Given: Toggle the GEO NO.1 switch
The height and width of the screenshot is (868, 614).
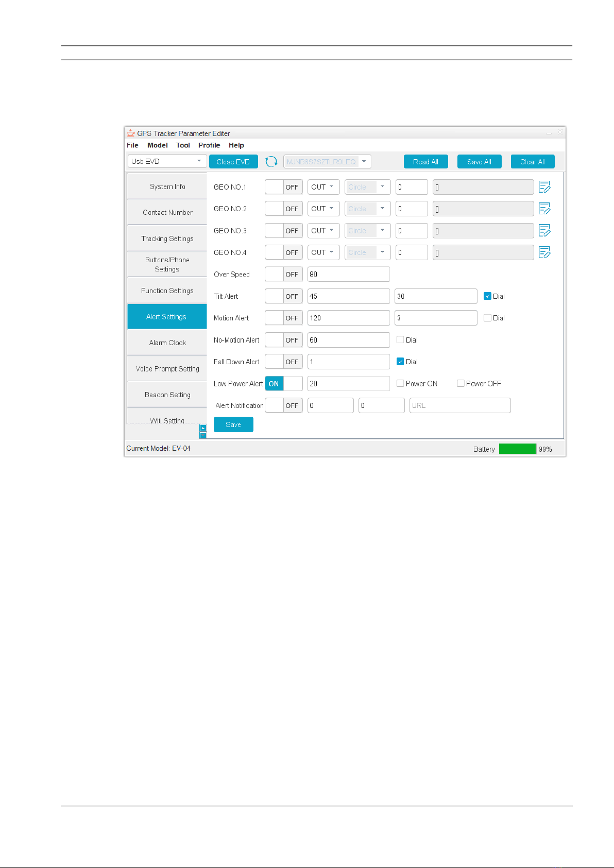Looking at the screenshot, I should pos(284,187).
